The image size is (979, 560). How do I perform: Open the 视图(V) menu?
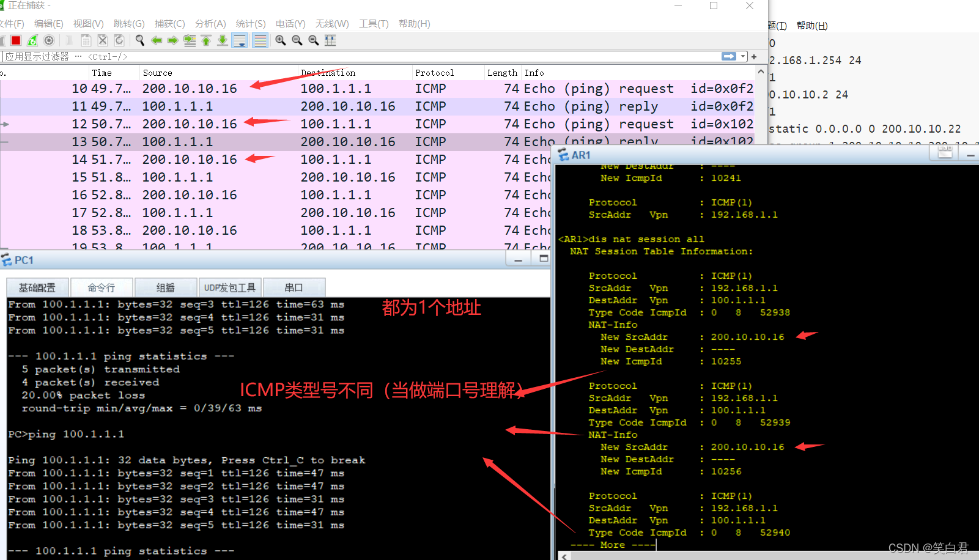[88, 23]
